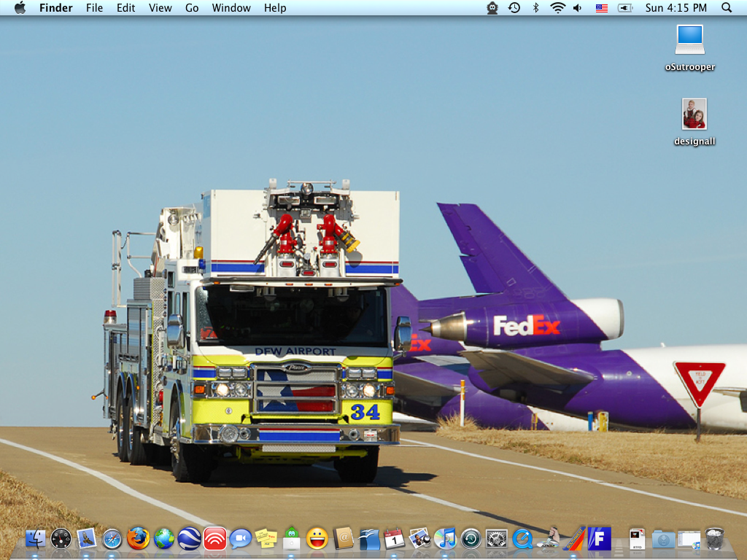Launch iPhoto from the Dock
747x560 pixels.
coord(419,539)
